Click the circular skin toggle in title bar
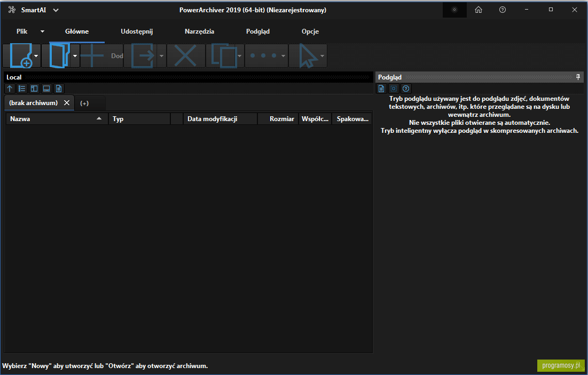Screen dimensions: 588x375 454,10
